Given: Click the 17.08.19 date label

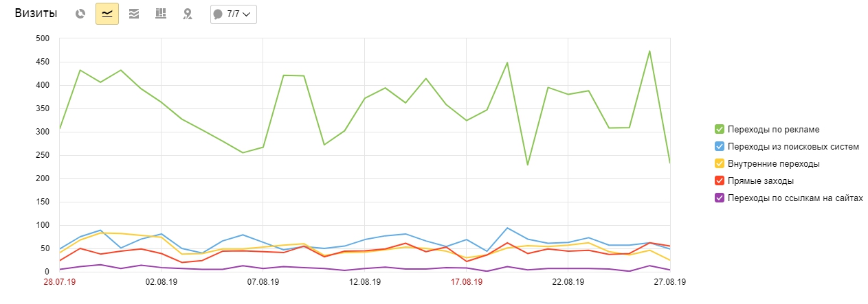Looking at the screenshot, I should tap(467, 282).
